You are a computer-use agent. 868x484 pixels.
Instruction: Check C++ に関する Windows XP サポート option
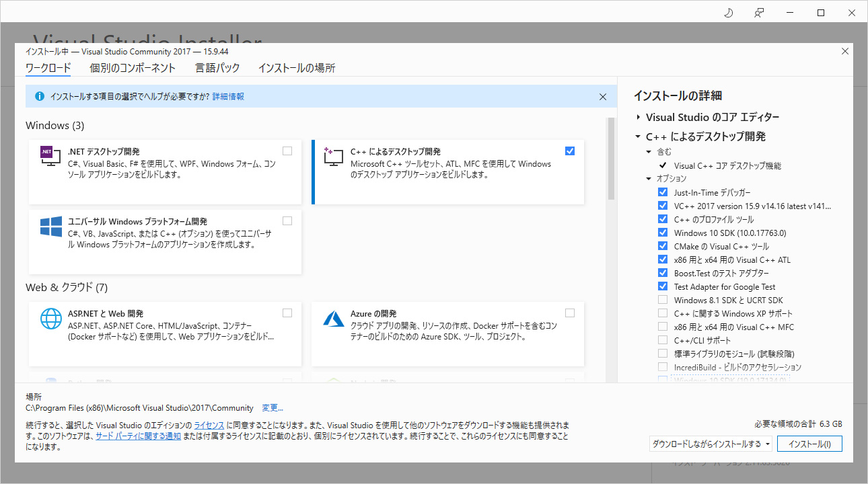pos(663,313)
